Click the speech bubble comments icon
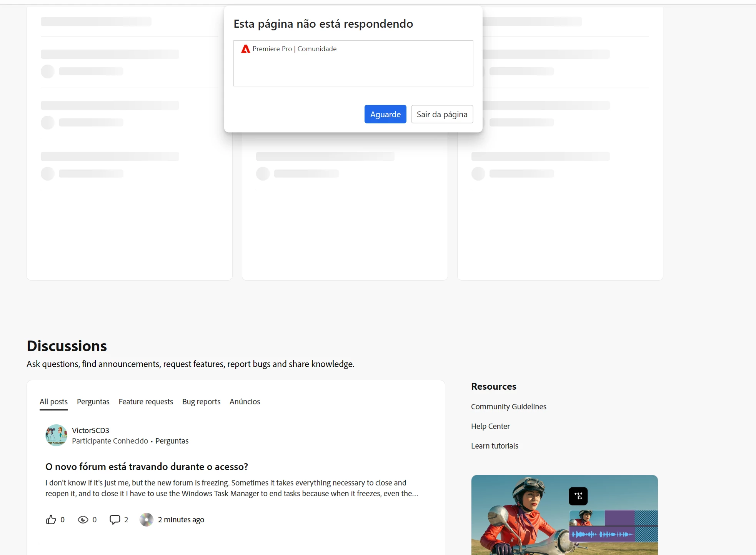756x555 pixels. pyautogui.click(x=115, y=520)
